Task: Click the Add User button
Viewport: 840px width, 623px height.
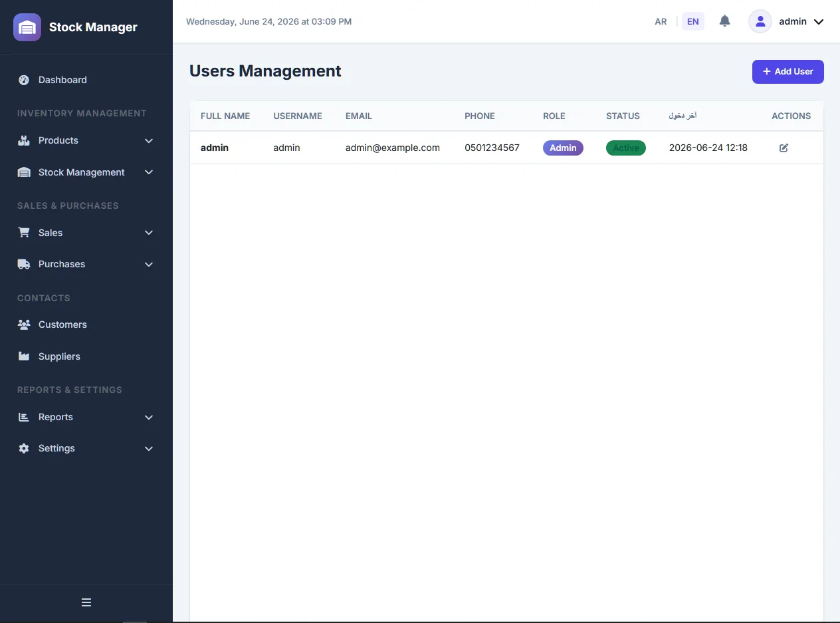Action: (x=788, y=72)
